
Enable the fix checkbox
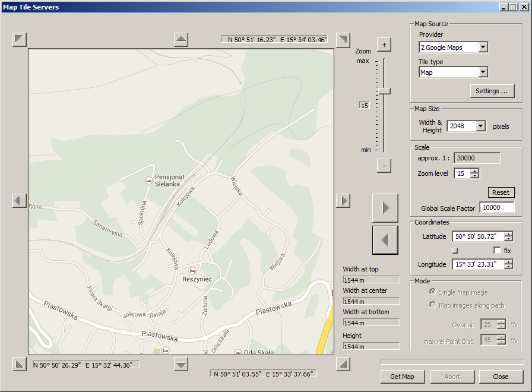tap(497, 251)
